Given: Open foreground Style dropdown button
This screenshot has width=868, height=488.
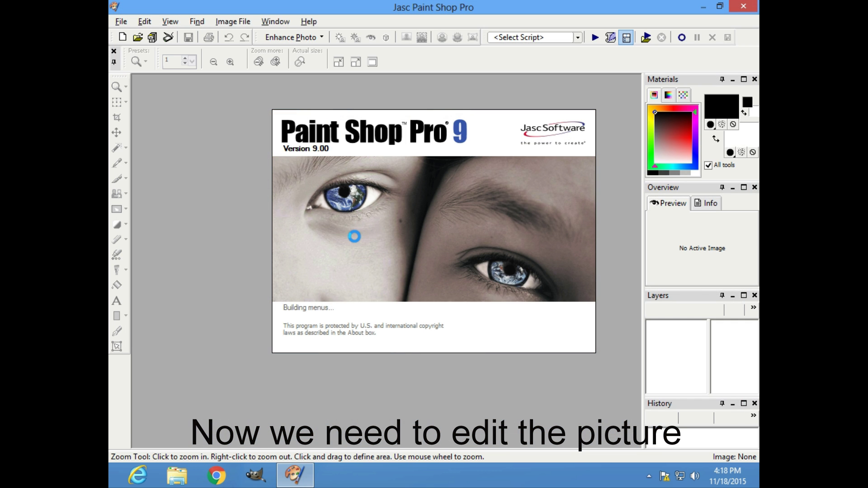Looking at the screenshot, I should click(x=710, y=124).
